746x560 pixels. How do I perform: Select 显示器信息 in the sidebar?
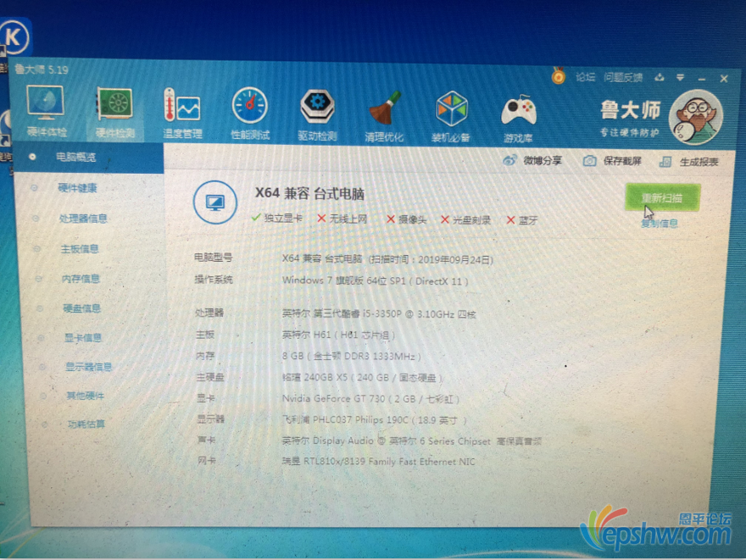click(x=88, y=367)
